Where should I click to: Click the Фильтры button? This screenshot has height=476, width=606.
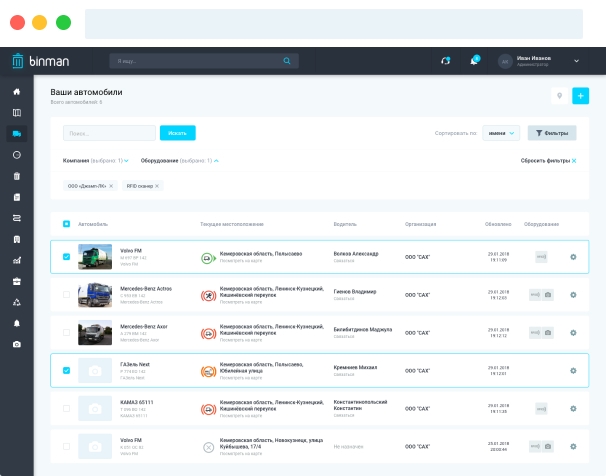coord(552,132)
